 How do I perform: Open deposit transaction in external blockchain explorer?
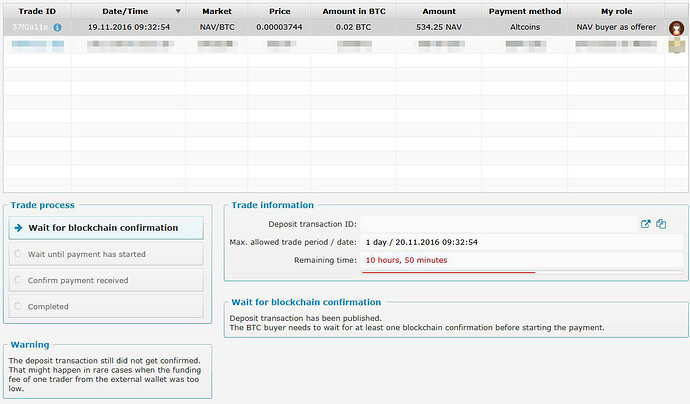click(x=645, y=224)
